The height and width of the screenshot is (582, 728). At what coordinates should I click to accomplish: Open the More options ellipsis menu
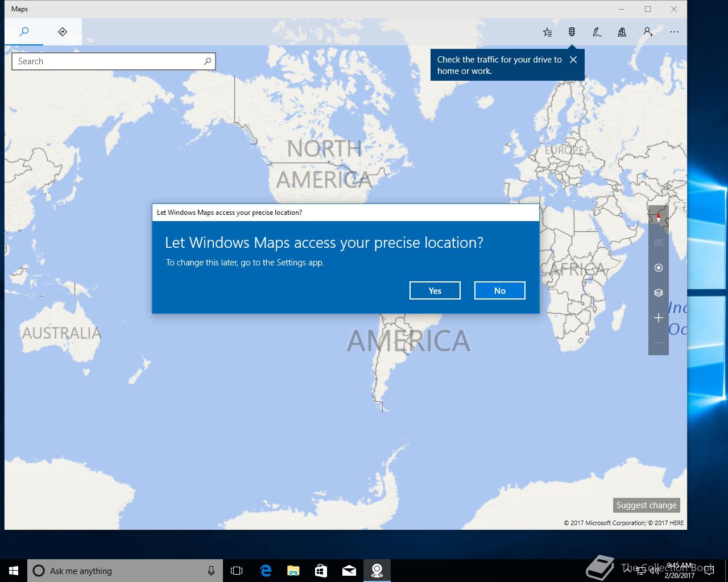(x=675, y=32)
